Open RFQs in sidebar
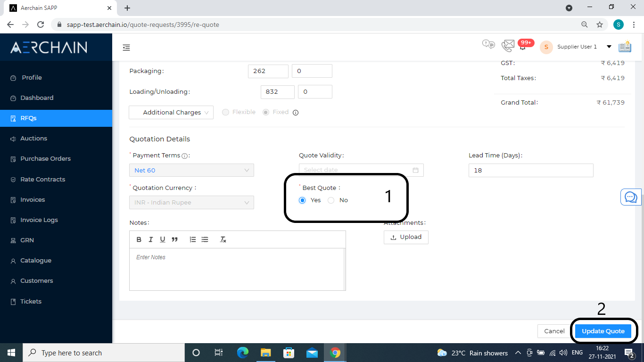This screenshot has width=644, height=362. point(56,118)
